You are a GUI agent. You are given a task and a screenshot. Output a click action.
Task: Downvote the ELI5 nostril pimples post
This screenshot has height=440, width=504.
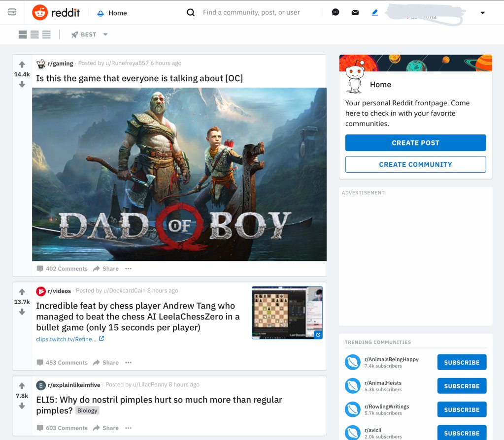(x=22, y=406)
